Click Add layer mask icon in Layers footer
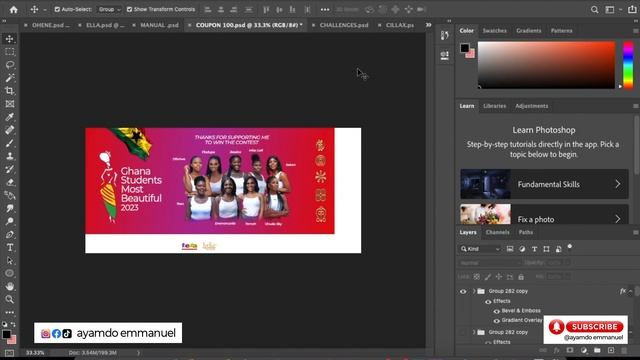 coord(570,350)
